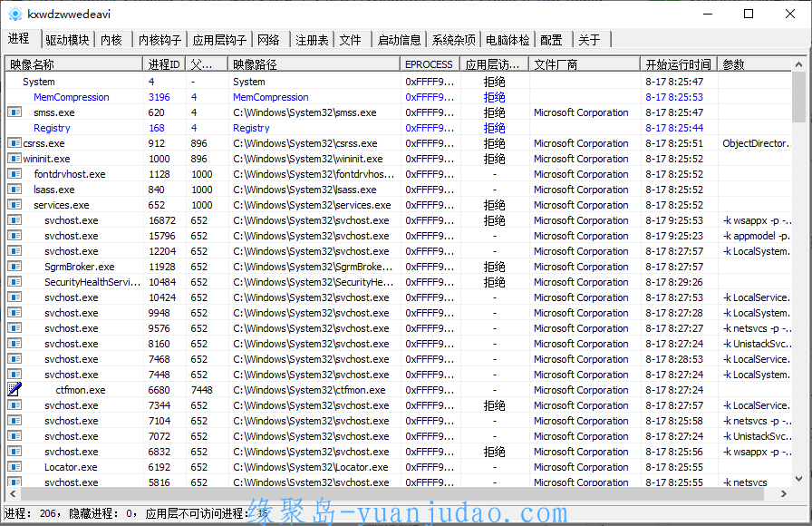Viewport: 812px width, 526px height.
Task: Click icon for svchost.exe PID 9948
Action: click(14, 313)
